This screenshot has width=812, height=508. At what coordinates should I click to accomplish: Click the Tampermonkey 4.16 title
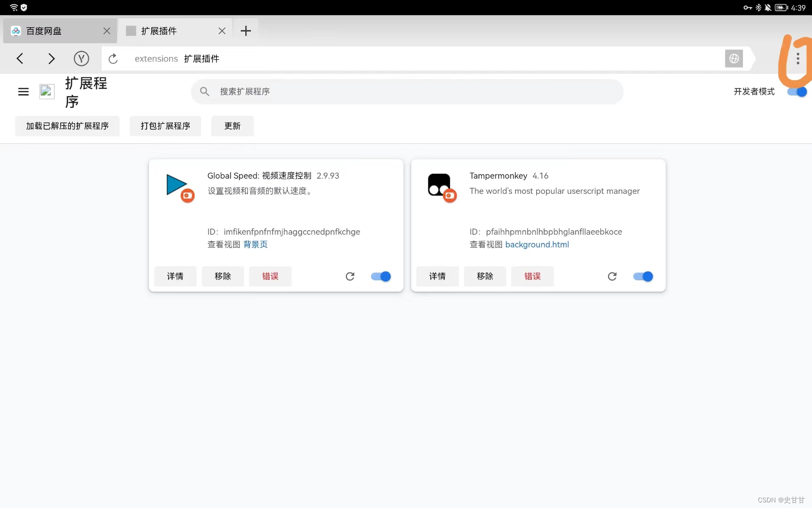click(509, 176)
